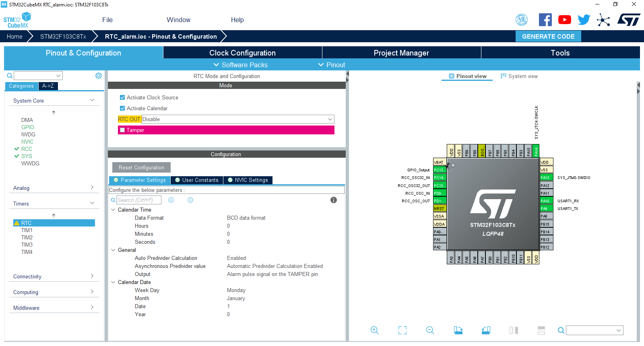Expand the Middleware category
Image resolution: width=644 pixels, height=346 pixels.
click(92, 307)
